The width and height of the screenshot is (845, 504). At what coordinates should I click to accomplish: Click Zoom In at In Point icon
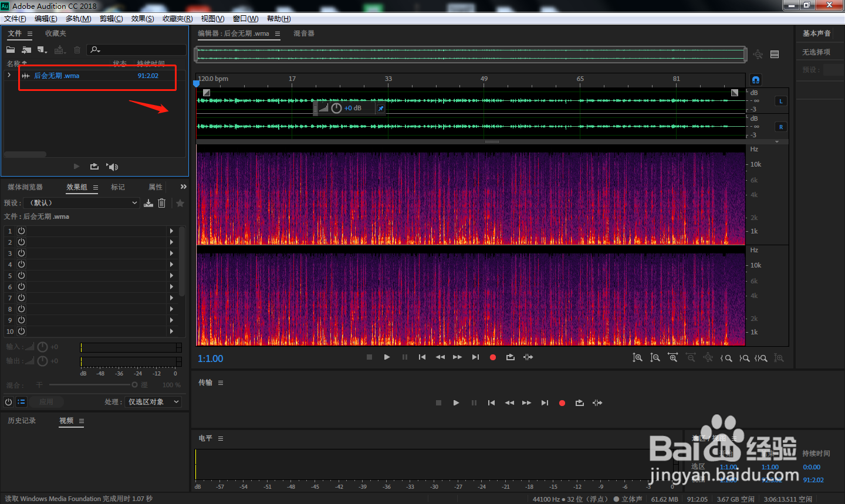(x=726, y=358)
